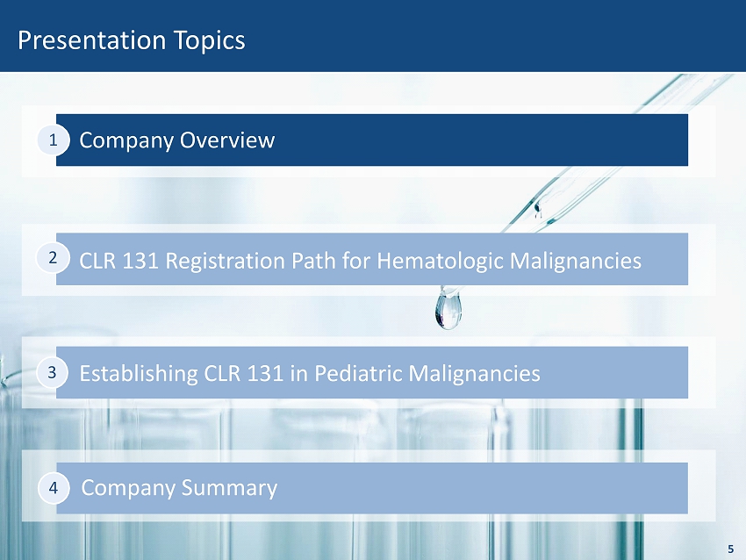746x560 pixels.
Task: Click the word "Overview" in topic 1
Action: coord(230,140)
